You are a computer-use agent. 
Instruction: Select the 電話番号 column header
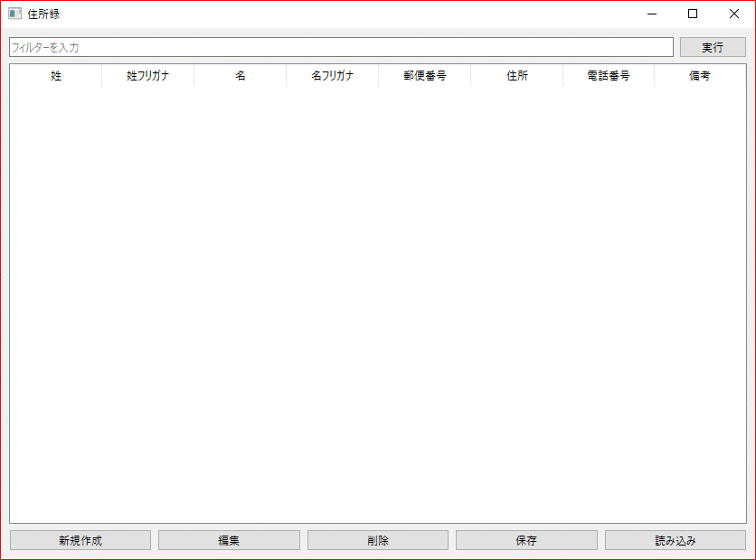click(609, 76)
